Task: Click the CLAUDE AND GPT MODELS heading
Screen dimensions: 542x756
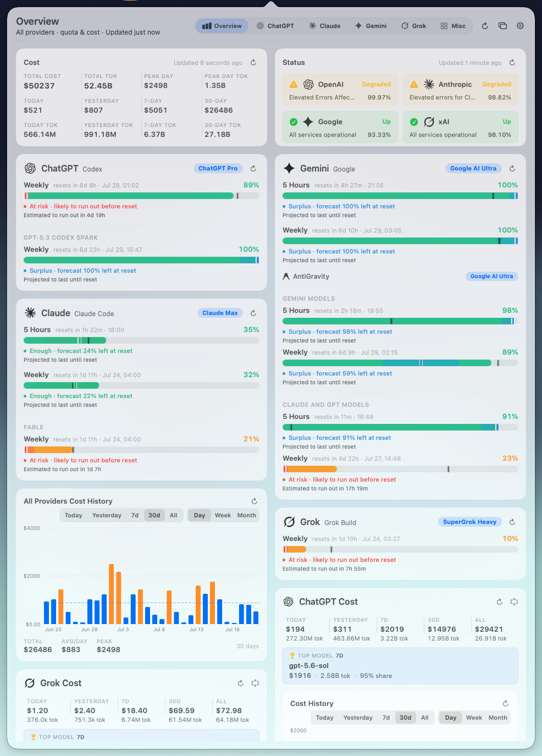Action: [326, 405]
